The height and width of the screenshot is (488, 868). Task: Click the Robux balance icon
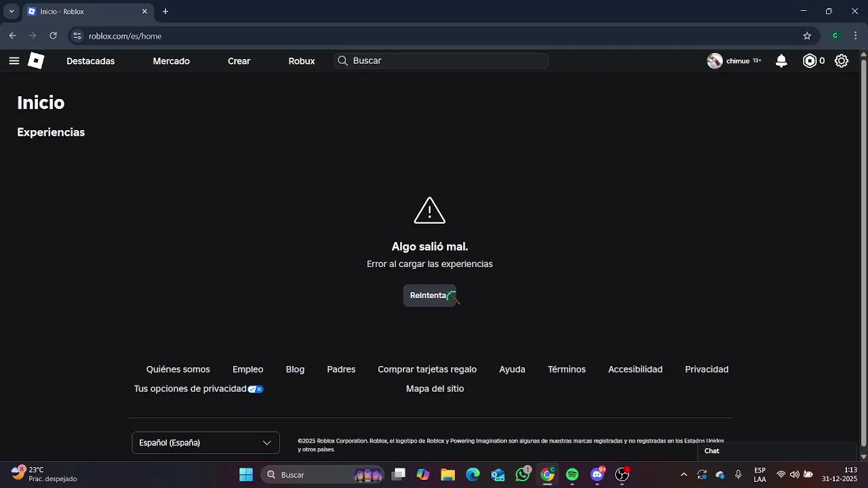(x=810, y=61)
